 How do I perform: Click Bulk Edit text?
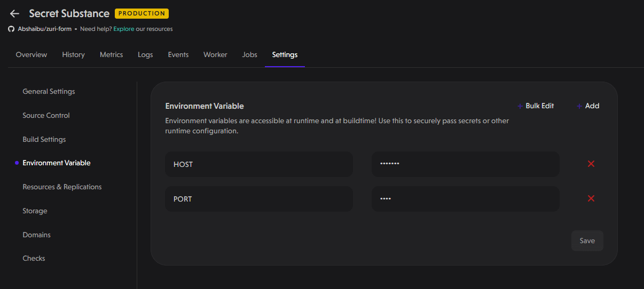(x=540, y=106)
